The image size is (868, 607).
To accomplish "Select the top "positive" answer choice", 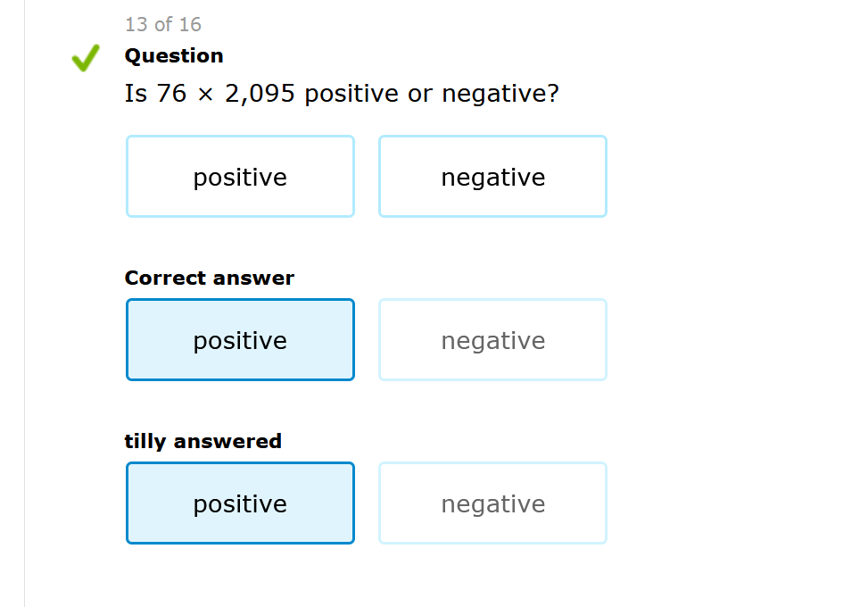I will [x=240, y=177].
